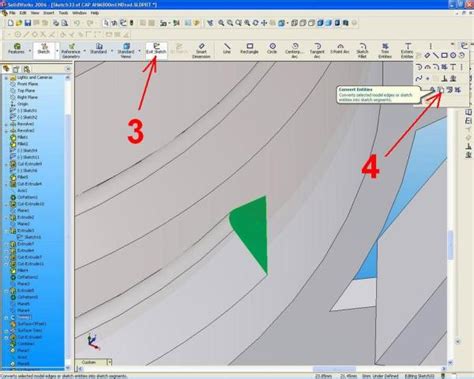
Task: Switch to the PropertyManager tab
Action: point(16,69)
